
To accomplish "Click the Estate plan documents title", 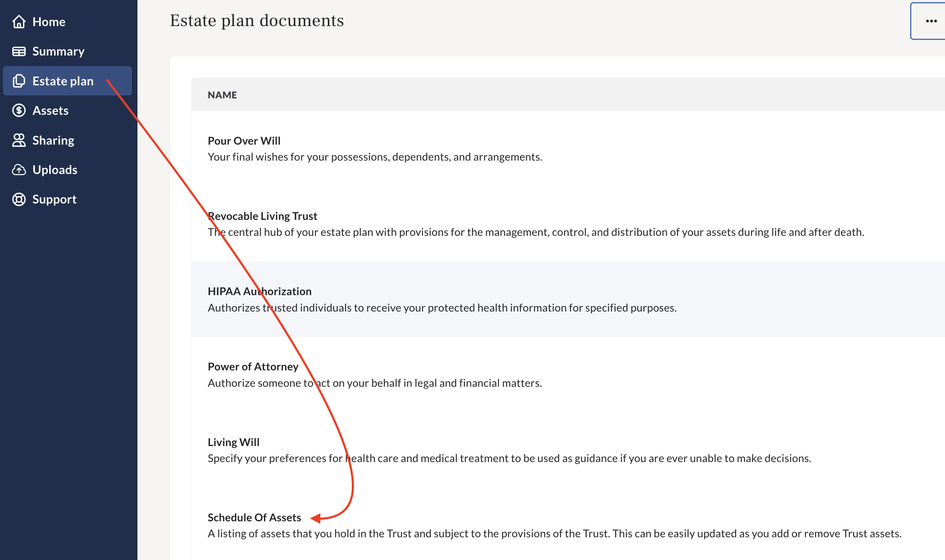I will tap(256, 20).
